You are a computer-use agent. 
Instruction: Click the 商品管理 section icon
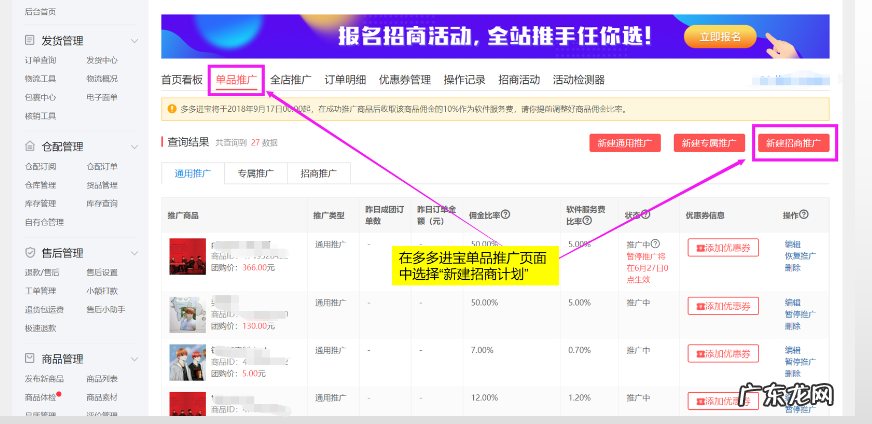click(30, 358)
